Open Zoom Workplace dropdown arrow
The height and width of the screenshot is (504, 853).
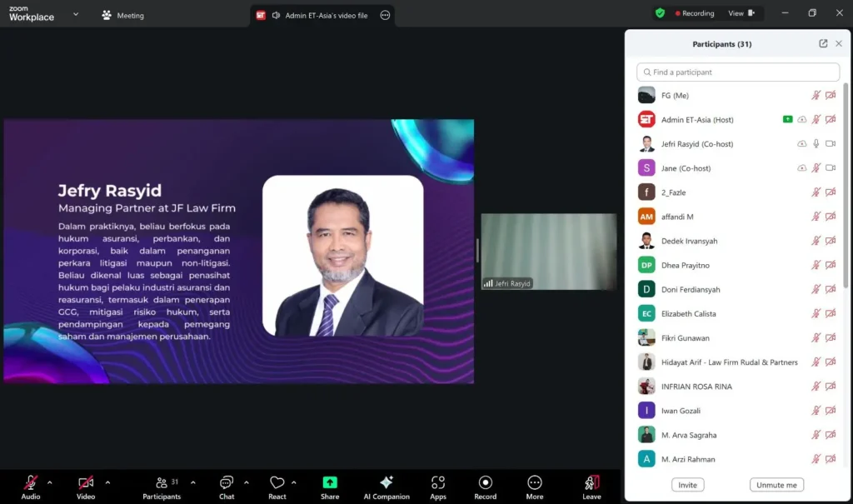[76, 14]
